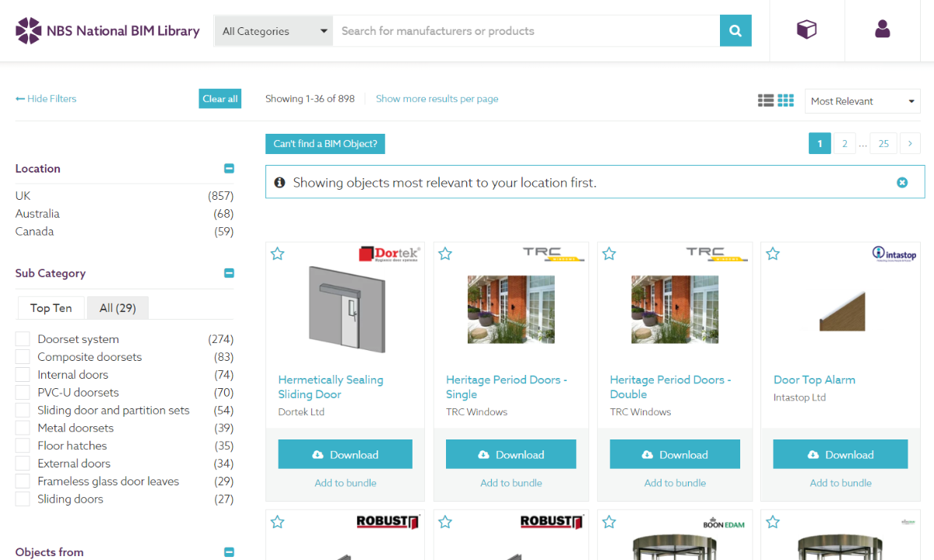Screen dimensions: 934x560
Task: Collapse the Objects from filter section
Action: click(229, 552)
